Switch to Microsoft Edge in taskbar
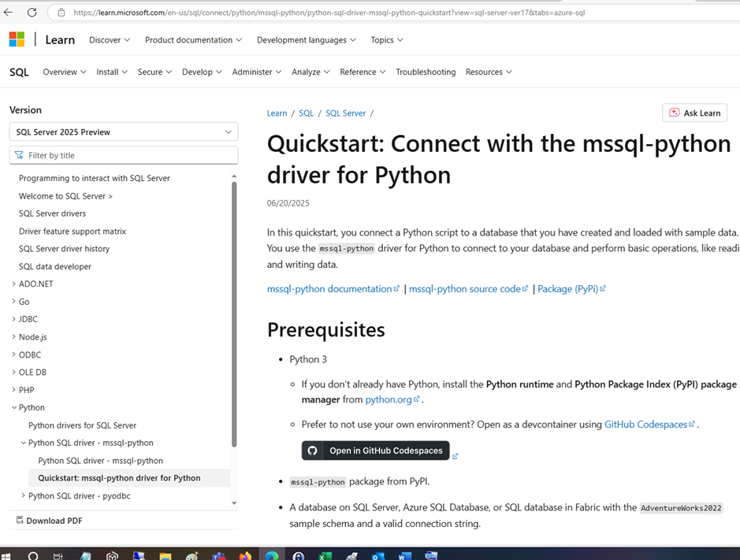Viewport: 740px width, 560px height. 272,554
